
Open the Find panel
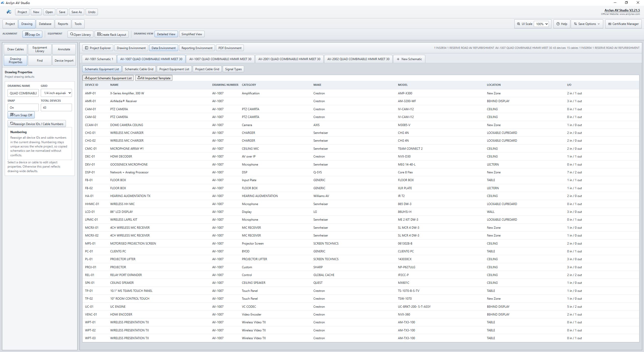pos(40,61)
